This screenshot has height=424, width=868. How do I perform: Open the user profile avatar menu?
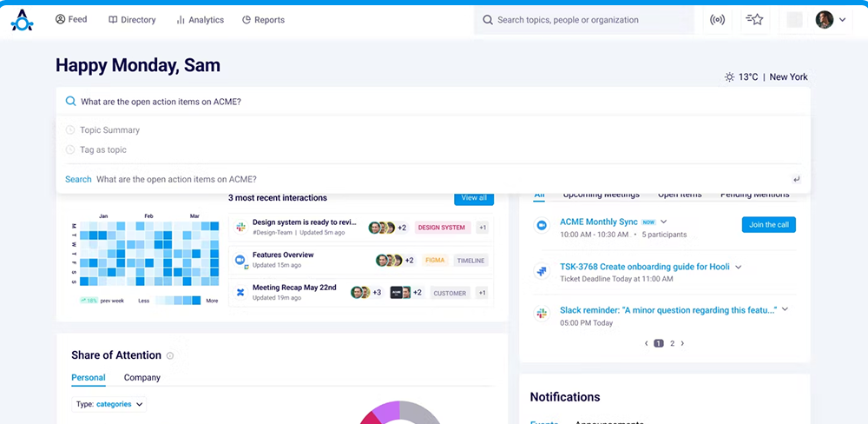tap(830, 20)
